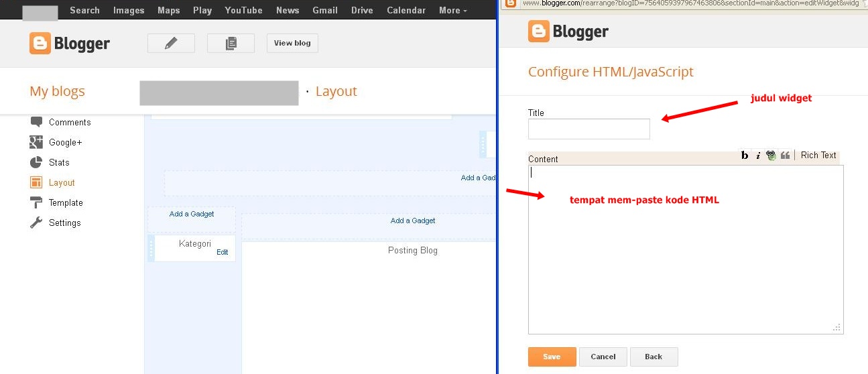
Task: Click the popup address bar URL
Action: coord(690,3)
